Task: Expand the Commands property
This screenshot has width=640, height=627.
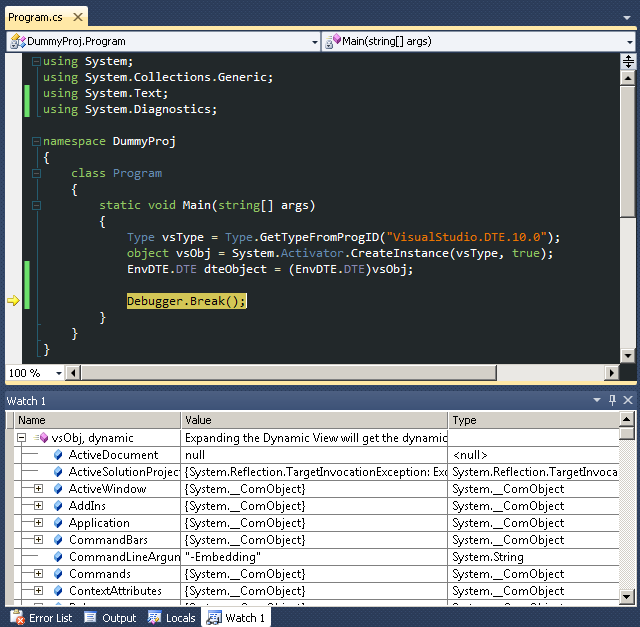Action: click(x=38, y=574)
